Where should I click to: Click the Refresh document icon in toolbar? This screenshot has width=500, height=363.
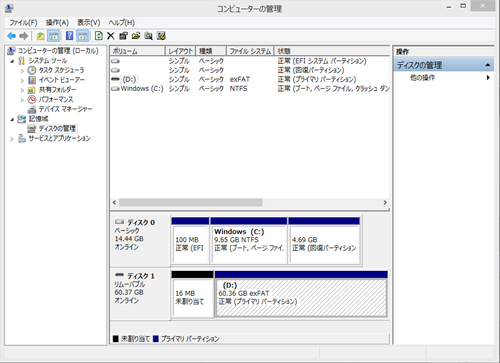coord(98,36)
